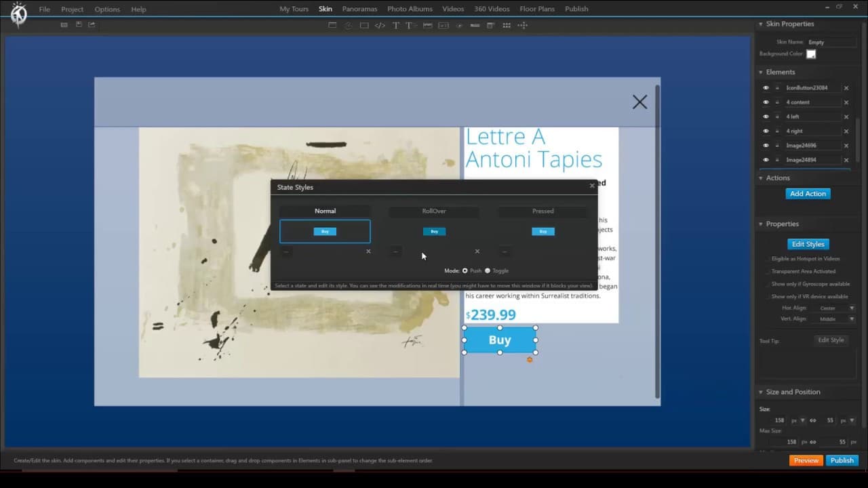The height and width of the screenshot is (488, 868).
Task: Delete the IconButton23084 element
Action: pyautogui.click(x=846, y=88)
